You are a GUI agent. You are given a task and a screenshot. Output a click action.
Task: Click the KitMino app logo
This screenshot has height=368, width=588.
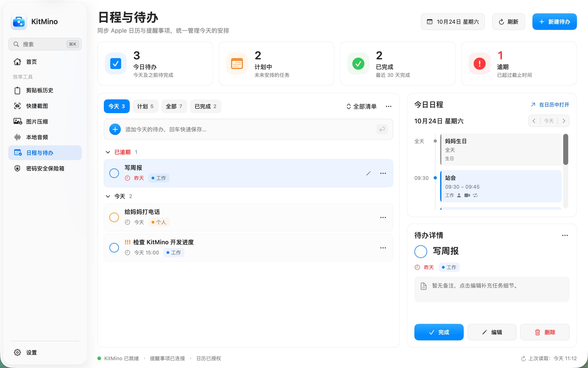(x=19, y=22)
